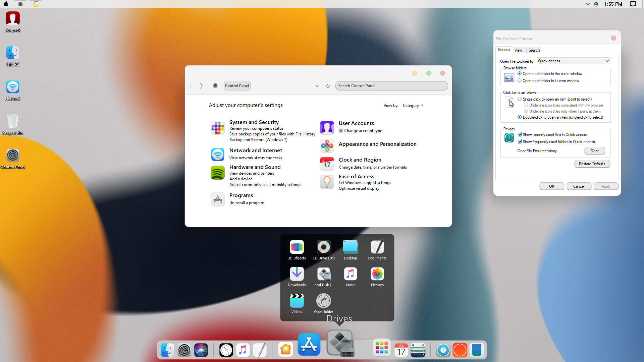Click the Restore Defaults button
644x362 pixels.
click(x=592, y=164)
